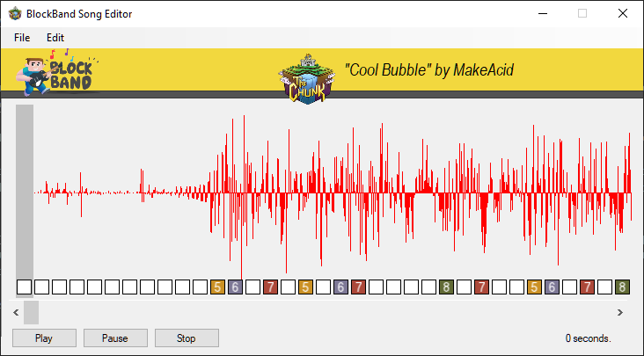This screenshot has height=356, width=644.
Task: Toggle empty box between first 6 and first 7
Action: [x=253, y=287]
